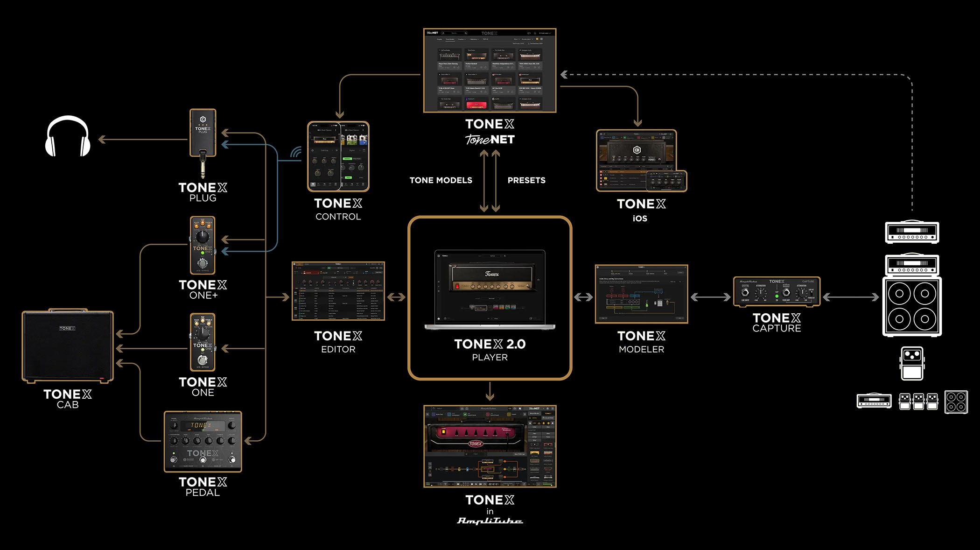Click the footswitch on the TONEX ONE pedal
Image resolution: width=980 pixels, height=550 pixels.
point(202,360)
